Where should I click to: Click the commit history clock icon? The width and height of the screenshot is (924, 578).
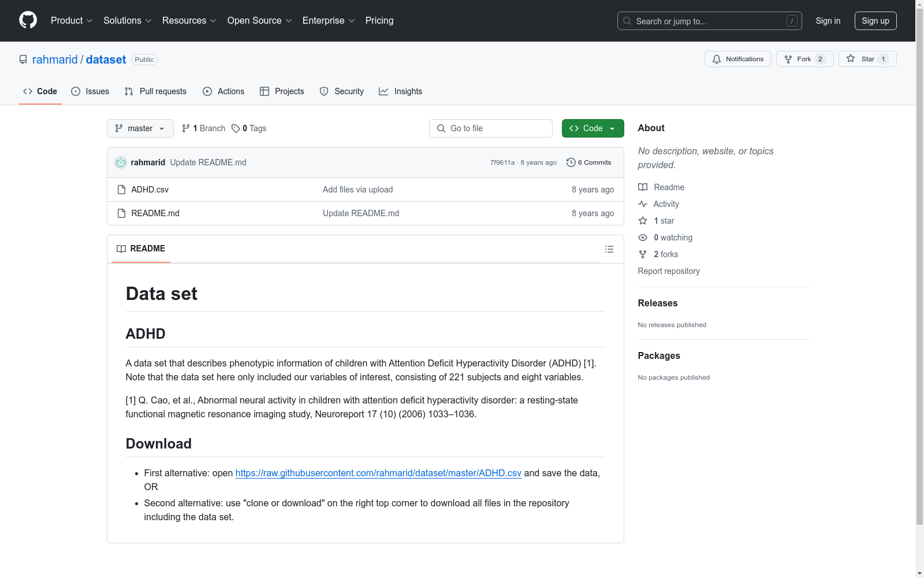point(571,162)
